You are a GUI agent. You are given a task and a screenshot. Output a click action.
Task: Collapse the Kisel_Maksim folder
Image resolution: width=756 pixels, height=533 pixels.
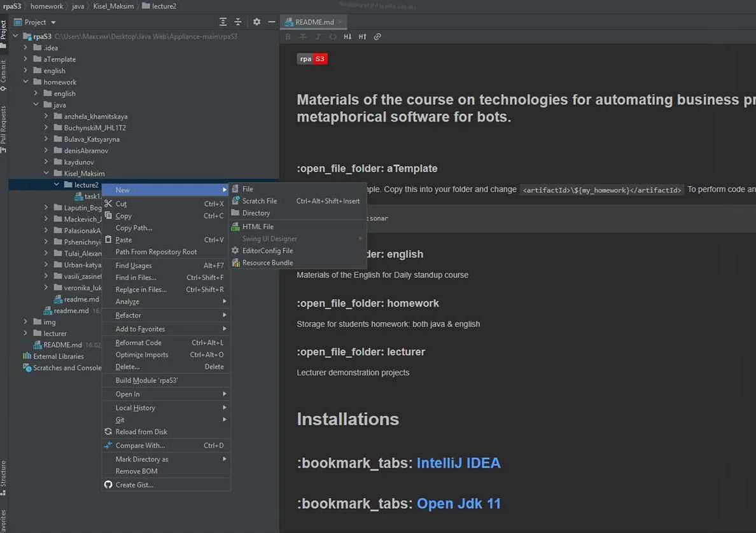46,173
